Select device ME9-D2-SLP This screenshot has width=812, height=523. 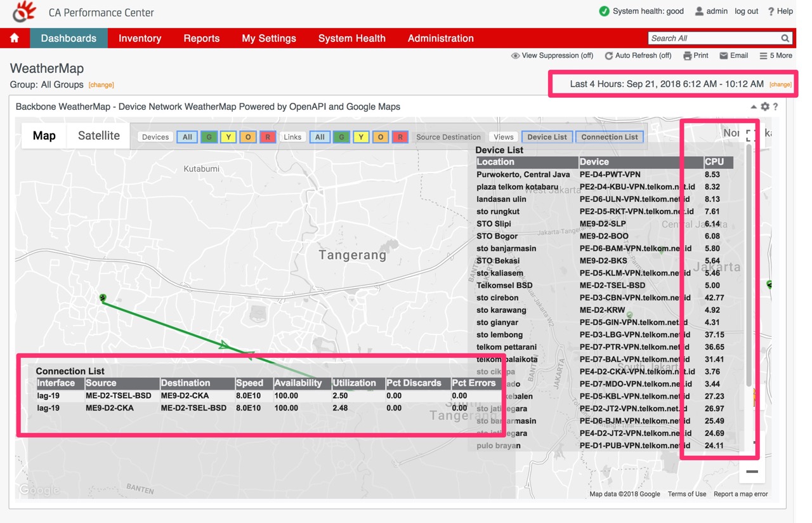coord(603,224)
